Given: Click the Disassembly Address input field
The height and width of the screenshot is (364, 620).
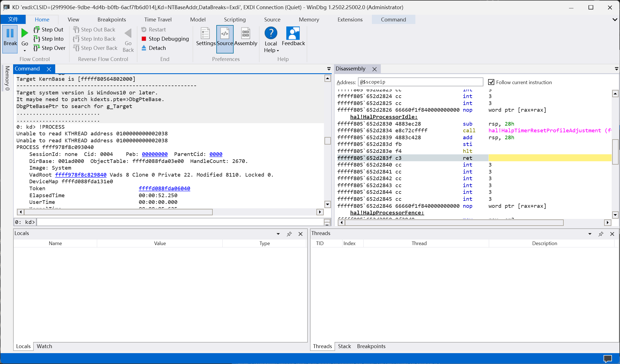Looking at the screenshot, I should click(x=420, y=82).
